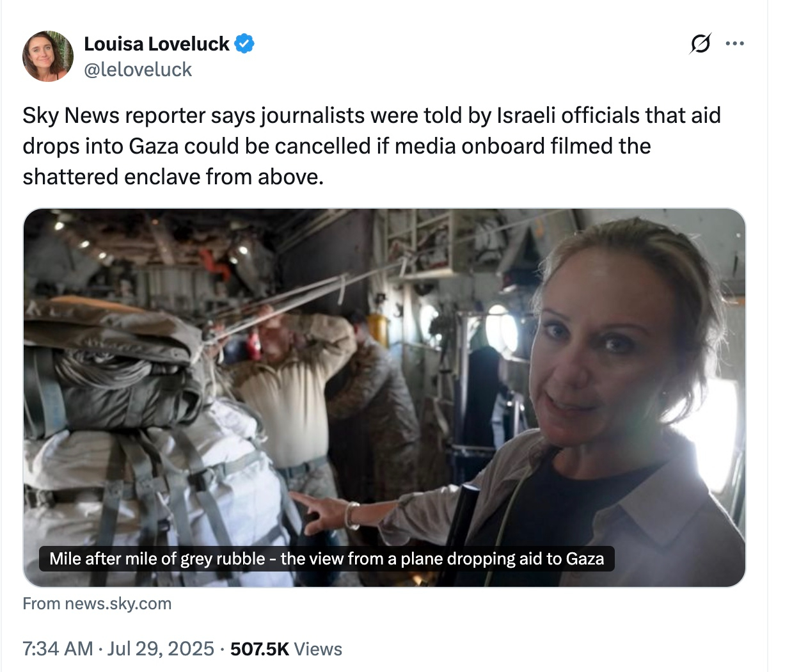Click the word 'Views' beside 507.5K
Screen dimensions: 792x672
[318, 649]
